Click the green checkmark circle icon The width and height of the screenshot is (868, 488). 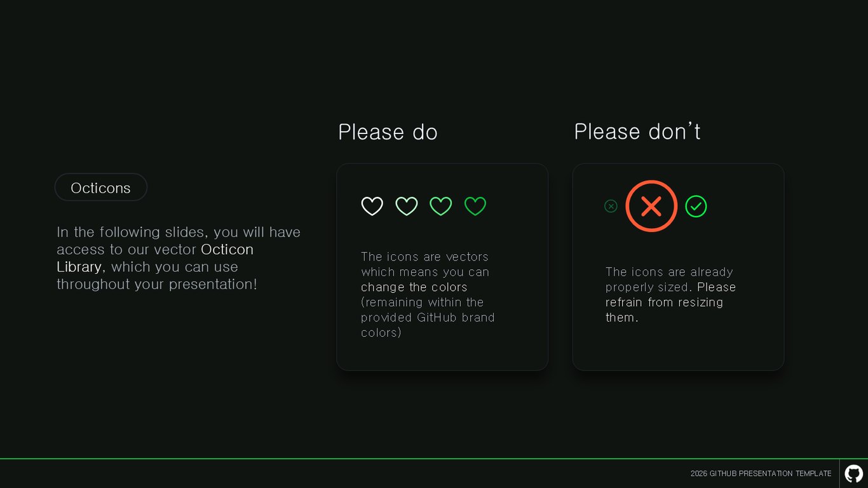696,206
